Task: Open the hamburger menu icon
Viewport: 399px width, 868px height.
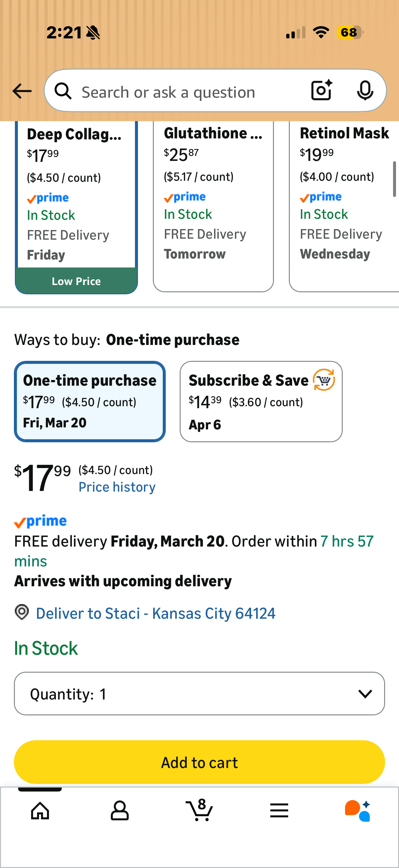Action: pos(279,810)
